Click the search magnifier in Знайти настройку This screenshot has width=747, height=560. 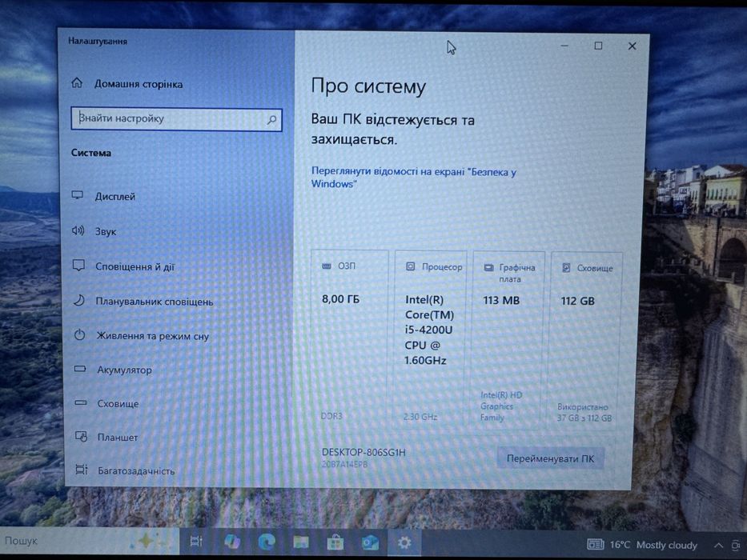[271, 119]
